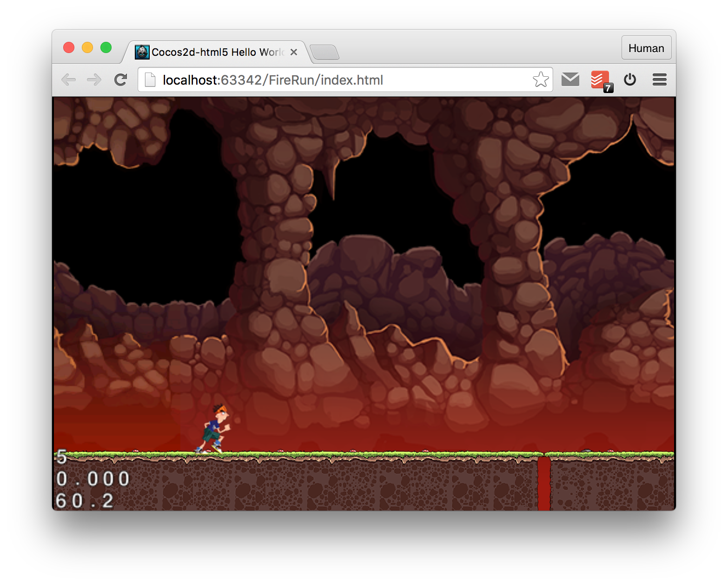Focus the address bar showing localhost:63342
Image resolution: width=728 pixels, height=585 pixels.
point(345,80)
